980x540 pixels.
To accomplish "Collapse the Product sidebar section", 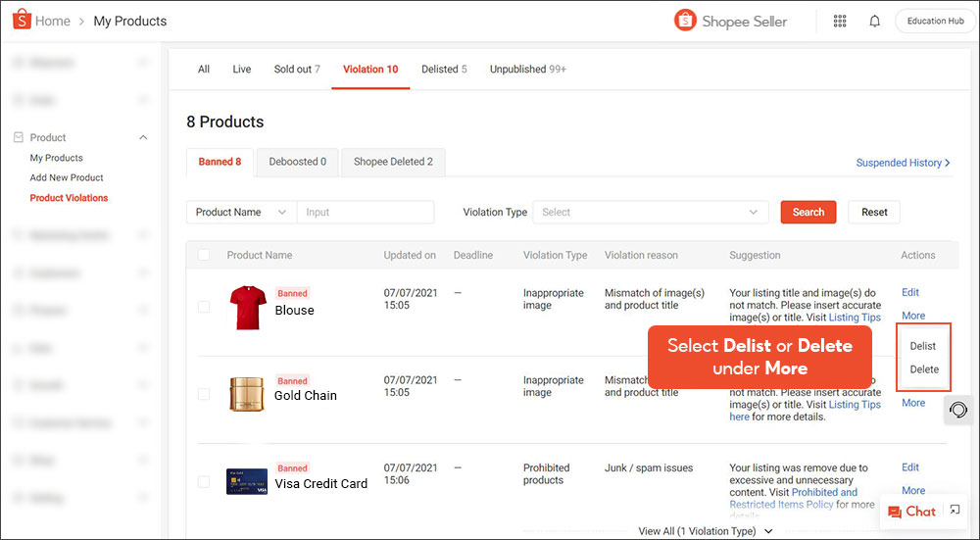I will (143, 138).
